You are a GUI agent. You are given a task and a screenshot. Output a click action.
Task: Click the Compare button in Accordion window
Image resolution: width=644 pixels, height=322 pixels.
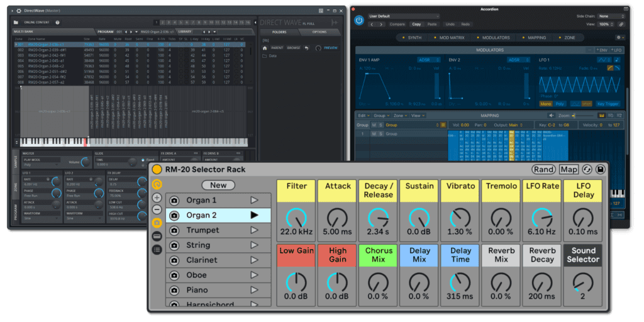(x=397, y=25)
